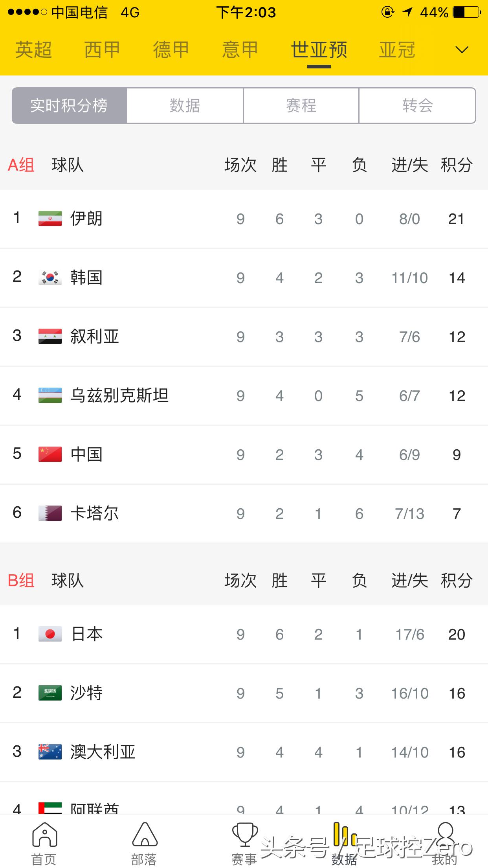The height and width of the screenshot is (868, 488).
Task: Open the 赛程 schedule section
Action: coord(301,105)
